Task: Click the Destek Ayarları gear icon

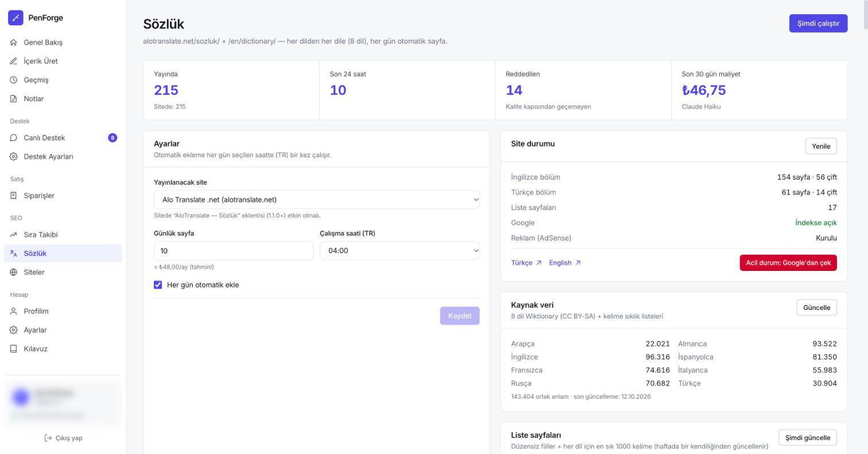Action: pos(14,157)
